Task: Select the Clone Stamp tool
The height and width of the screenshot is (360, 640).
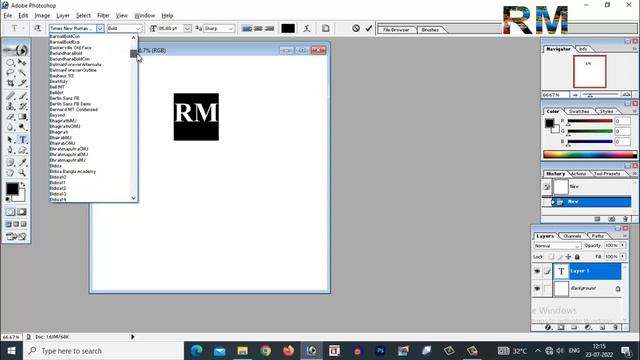Action: pos(11,107)
